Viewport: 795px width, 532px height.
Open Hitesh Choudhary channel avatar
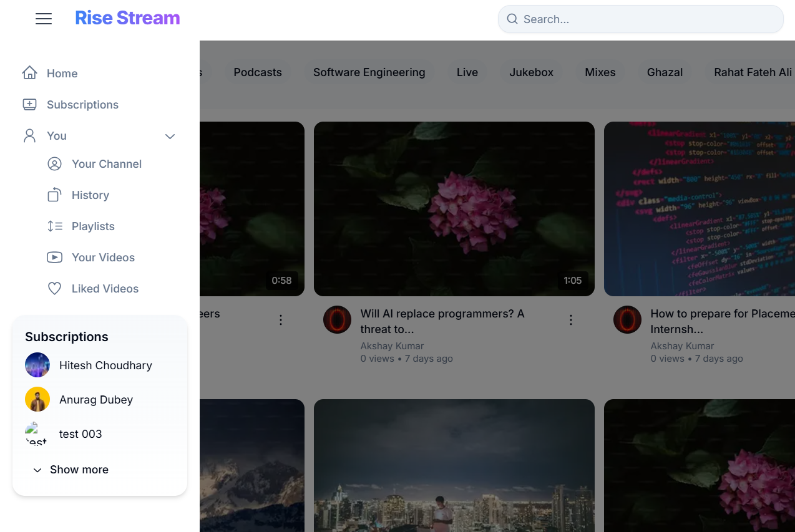(x=37, y=365)
